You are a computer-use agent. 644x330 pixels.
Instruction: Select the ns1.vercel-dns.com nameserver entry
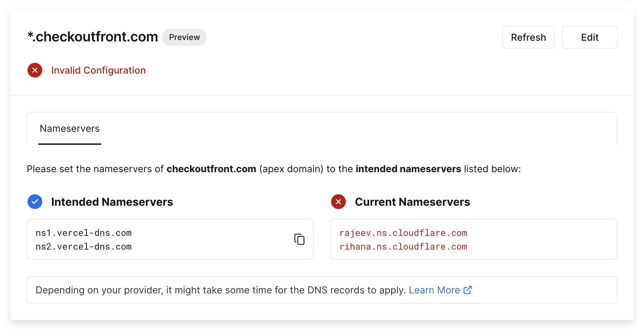83,233
